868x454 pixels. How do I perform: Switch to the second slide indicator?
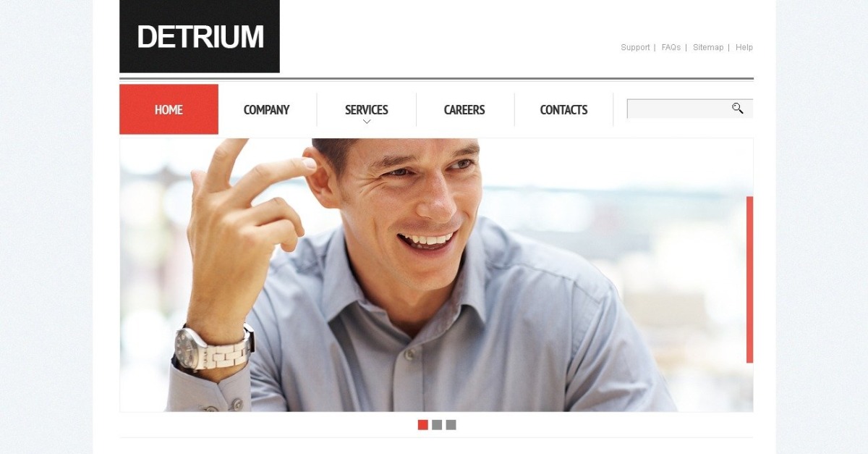437,425
